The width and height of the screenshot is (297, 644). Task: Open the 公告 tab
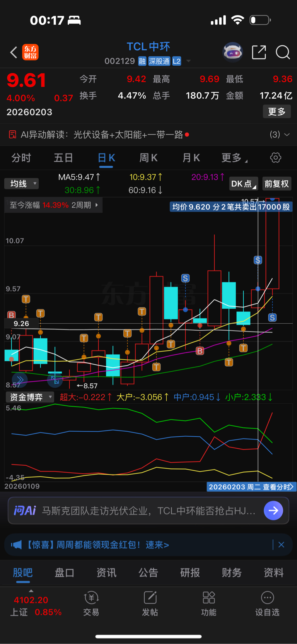(x=148, y=573)
